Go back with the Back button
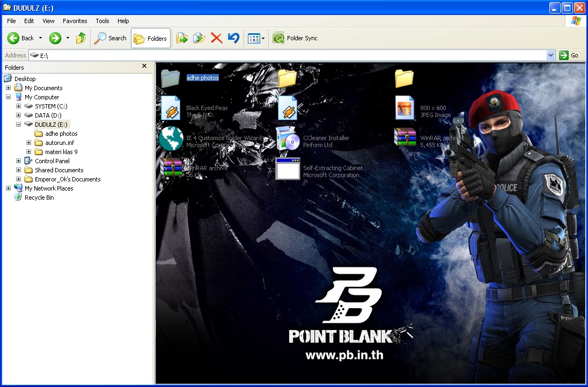The height and width of the screenshot is (387, 588). (21, 38)
